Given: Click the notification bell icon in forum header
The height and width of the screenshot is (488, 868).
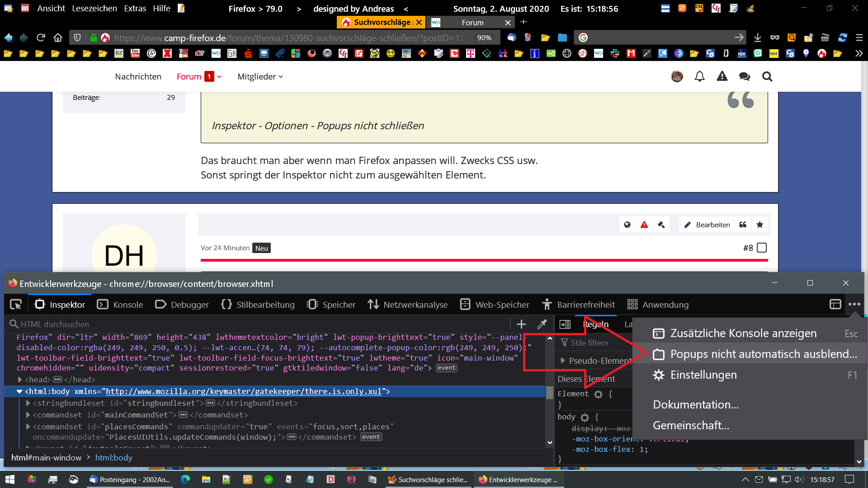Looking at the screenshot, I should (x=699, y=76).
